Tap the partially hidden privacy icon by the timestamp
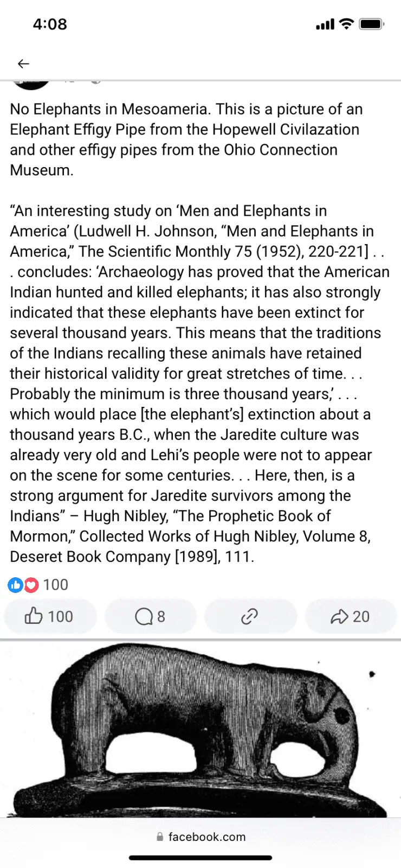The image size is (401, 868). [x=95, y=82]
